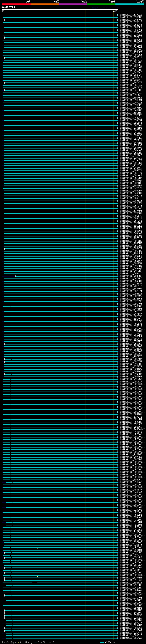Screen dimensions: 146x644
Task: Select label UniRef100_C5XYY3
Action: 131,42
